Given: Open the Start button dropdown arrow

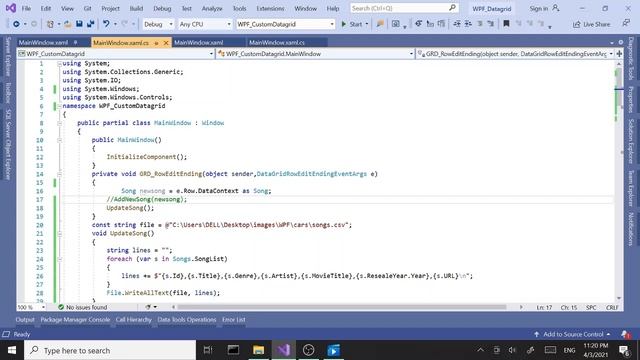Looking at the screenshot, I should 367,24.
